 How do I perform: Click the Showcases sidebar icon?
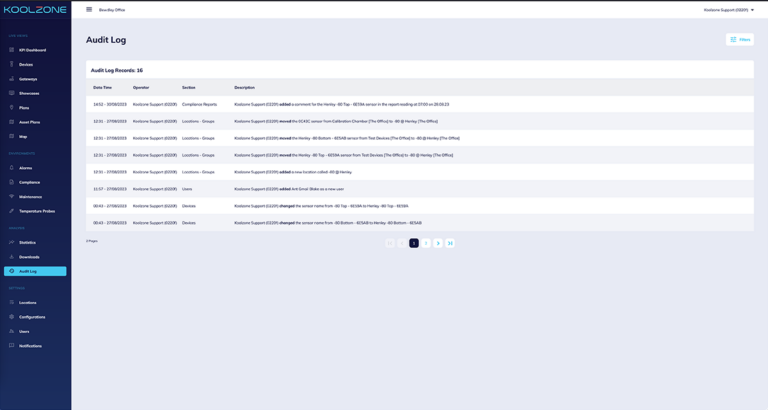coord(12,93)
